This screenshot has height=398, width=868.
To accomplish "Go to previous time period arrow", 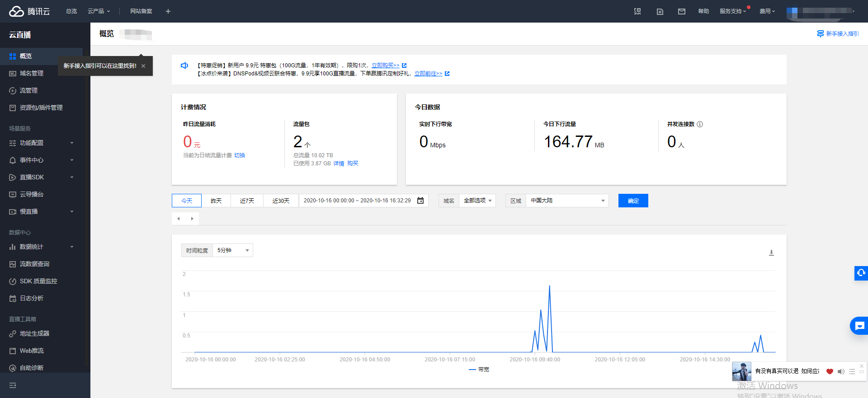I will (179, 219).
